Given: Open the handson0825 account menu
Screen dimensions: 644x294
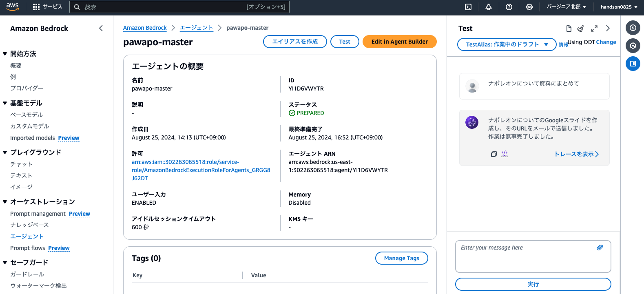Looking at the screenshot, I should click(x=619, y=7).
